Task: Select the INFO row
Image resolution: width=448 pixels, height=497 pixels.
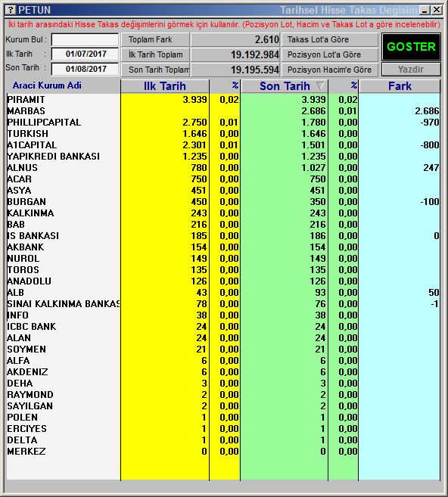Action: tap(223, 315)
